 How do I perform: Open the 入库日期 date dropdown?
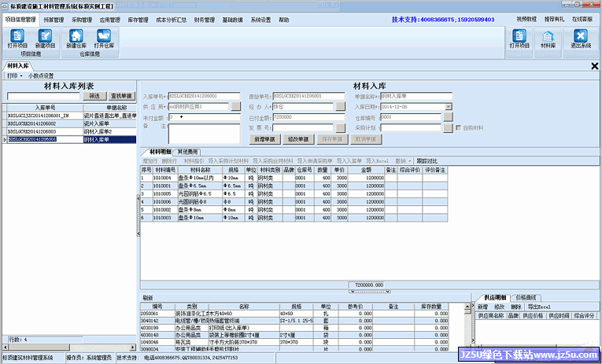pos(449,107)
